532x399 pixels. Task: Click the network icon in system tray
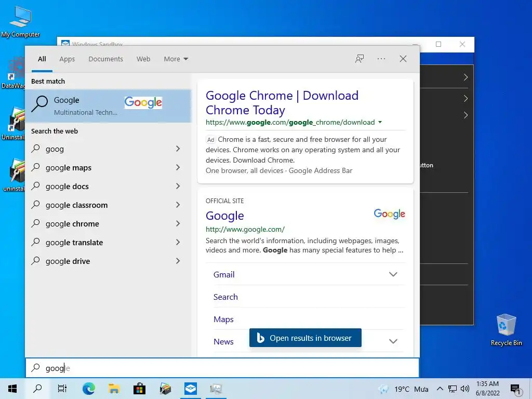[453, 389]
